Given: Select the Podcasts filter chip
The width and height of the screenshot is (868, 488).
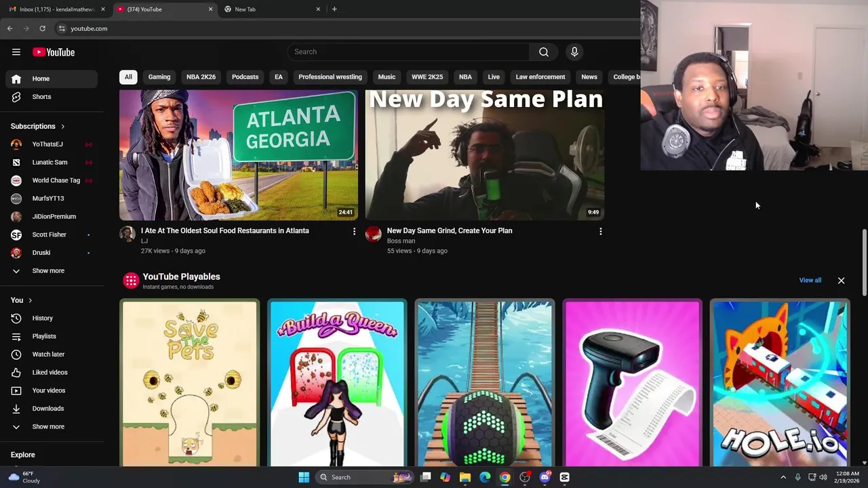Looking at the screenshot, I should (x=245, y=77).
